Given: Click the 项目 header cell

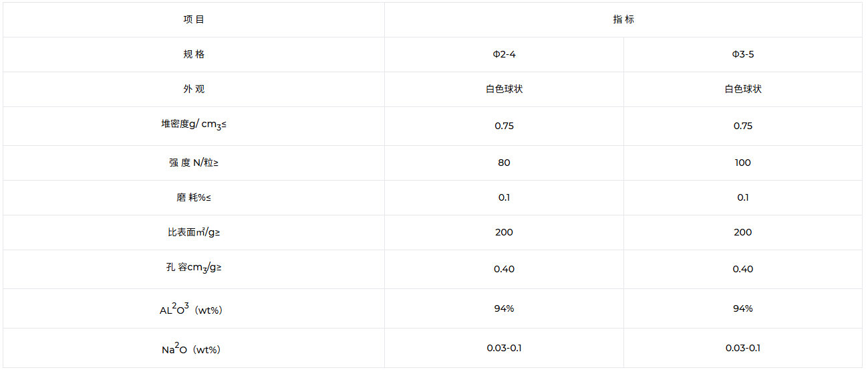Looking at the screenshot, I should [194, 19].
